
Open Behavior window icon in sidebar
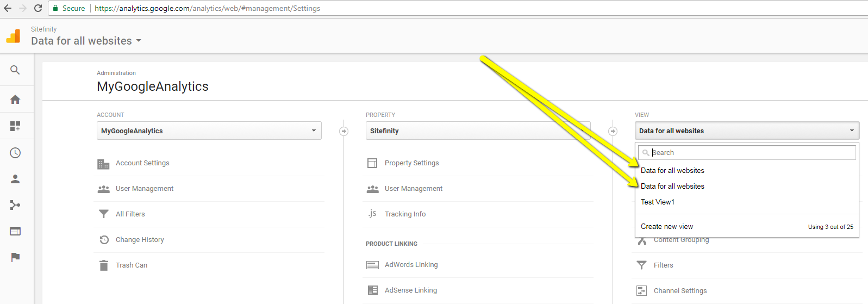15,231
